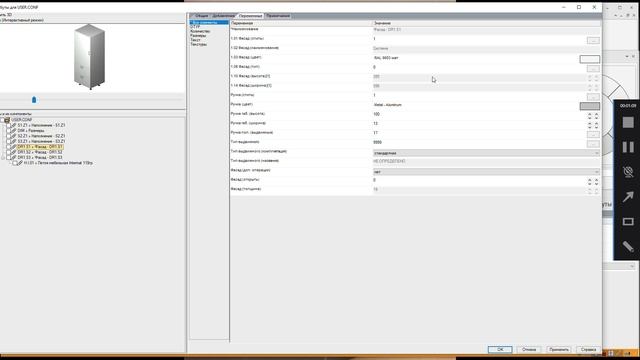This screenshot has height=360, width=640.
Task: Tick the checkbox for DR1.S2 Фасад
Action: pos(9,152)
